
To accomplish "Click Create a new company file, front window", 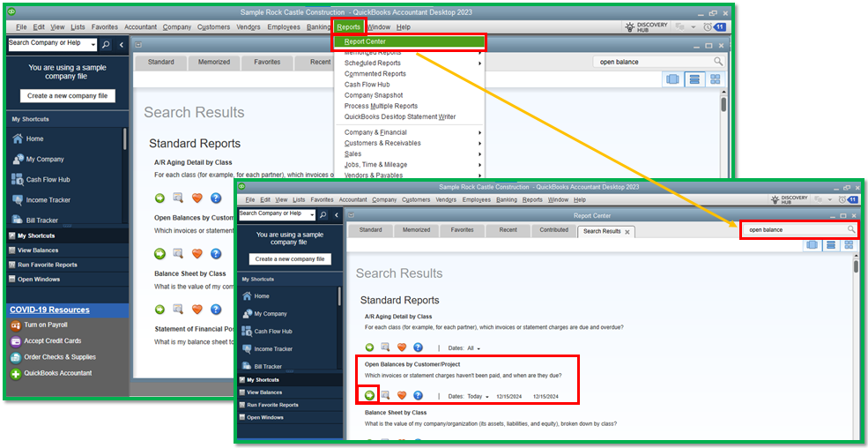I will 290,259.
